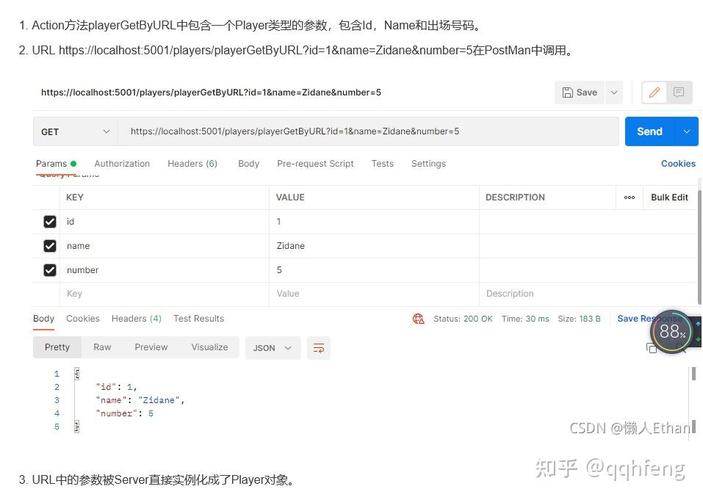Click the Save button
This screenshot has width=703, height=500.
[580, 92]
